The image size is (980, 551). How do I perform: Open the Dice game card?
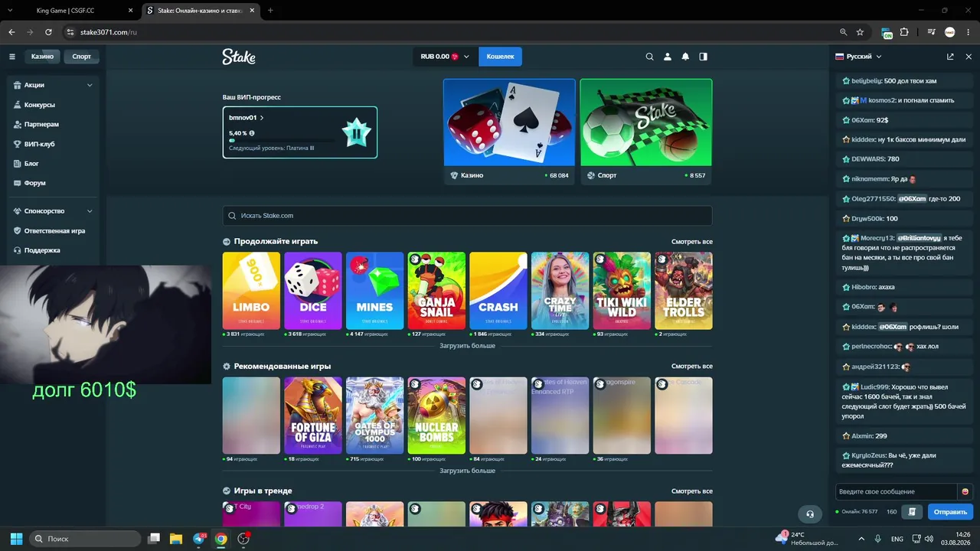313,291
